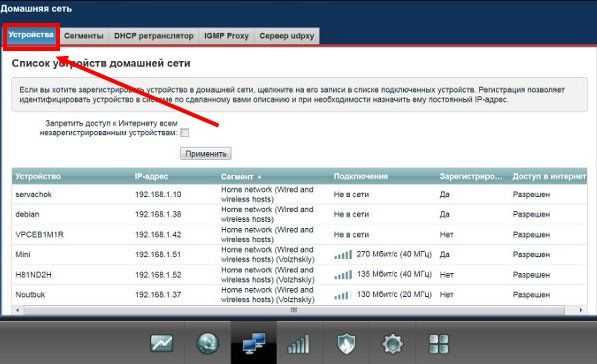The image size is (597, 364).
Task: Select the debian device row
Action: click(299, 214)
